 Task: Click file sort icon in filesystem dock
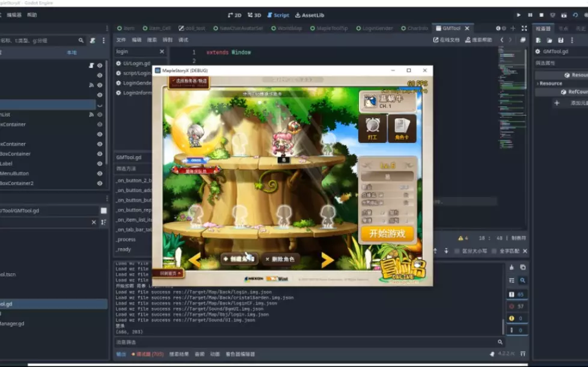[x=103, y=222]
